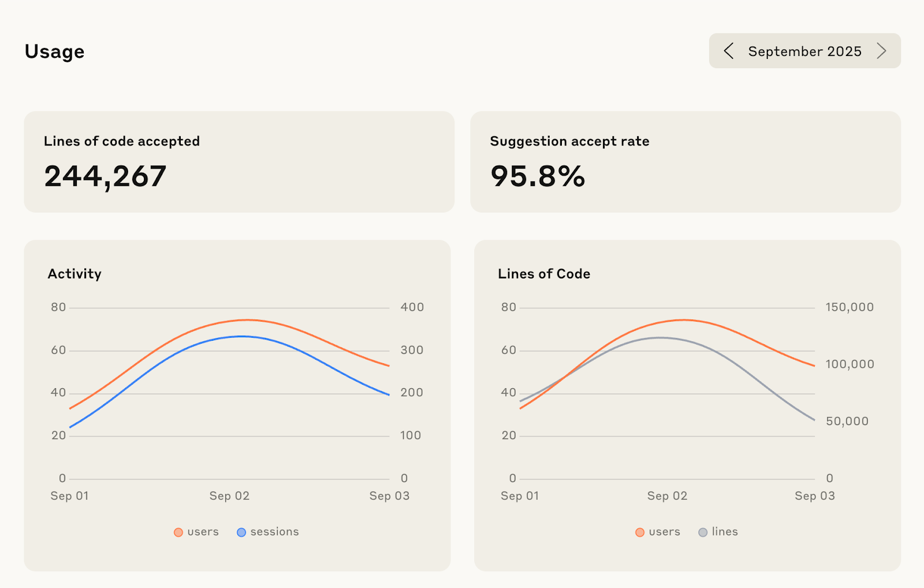Click the users legend dot on Lines of Code chart

[x=640, y=532]
